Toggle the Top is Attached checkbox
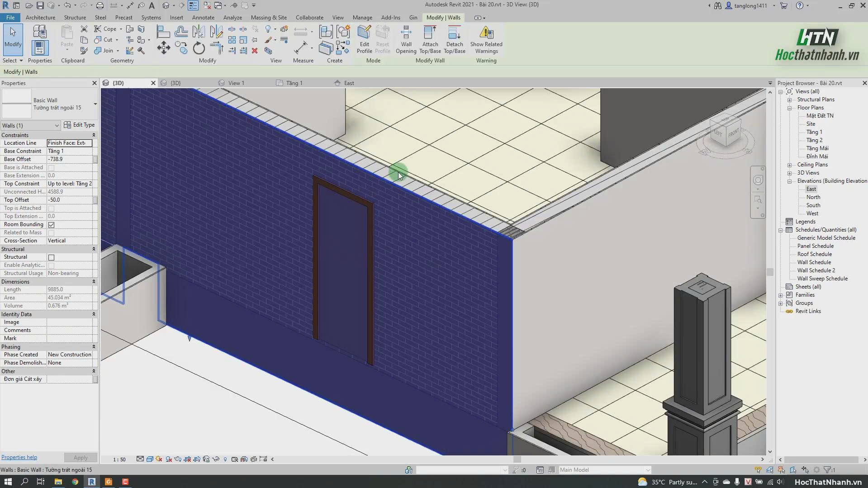 [x=51, y=208]
